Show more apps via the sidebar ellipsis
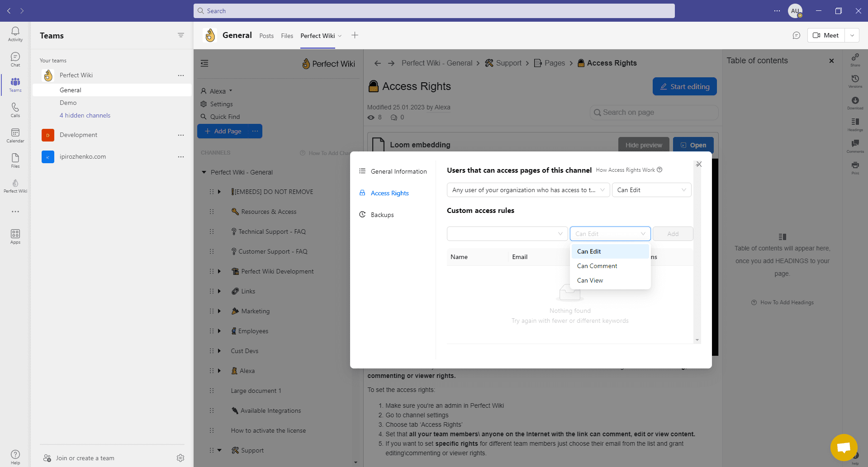 (15, 212)
